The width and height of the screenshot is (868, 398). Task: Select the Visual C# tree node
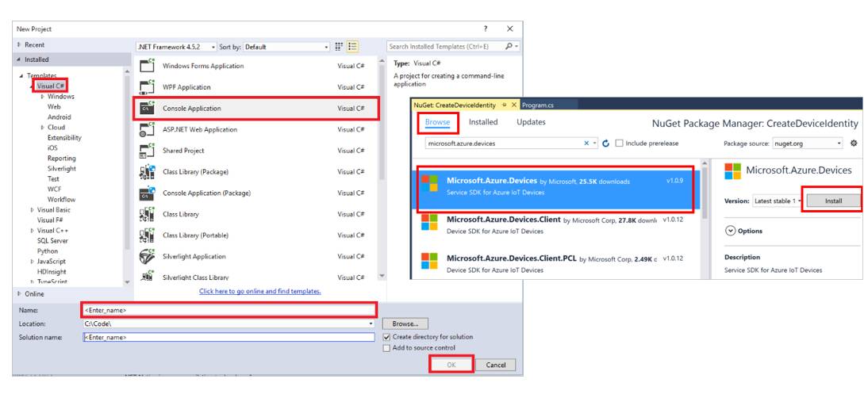point(50,86)
